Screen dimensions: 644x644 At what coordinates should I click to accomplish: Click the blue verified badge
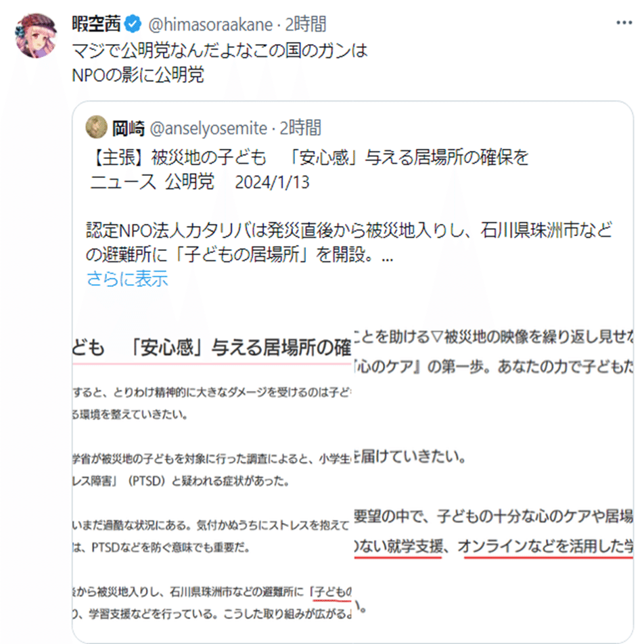point(133,24)
